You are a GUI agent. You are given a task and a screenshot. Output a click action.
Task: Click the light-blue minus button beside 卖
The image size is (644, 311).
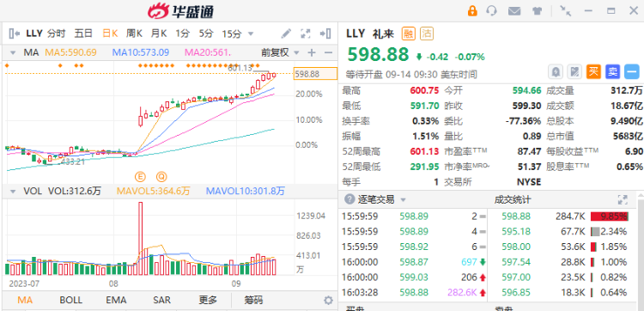coord(632,72)
